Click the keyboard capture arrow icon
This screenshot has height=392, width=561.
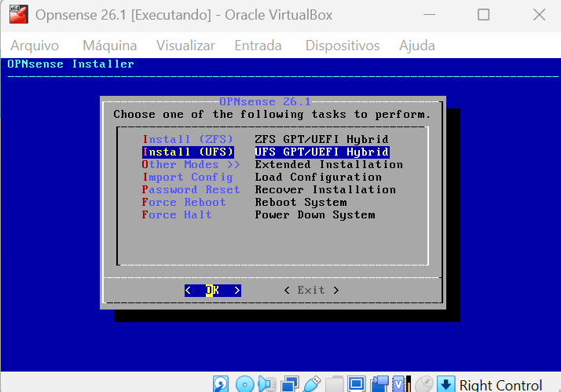click(445, 384)
